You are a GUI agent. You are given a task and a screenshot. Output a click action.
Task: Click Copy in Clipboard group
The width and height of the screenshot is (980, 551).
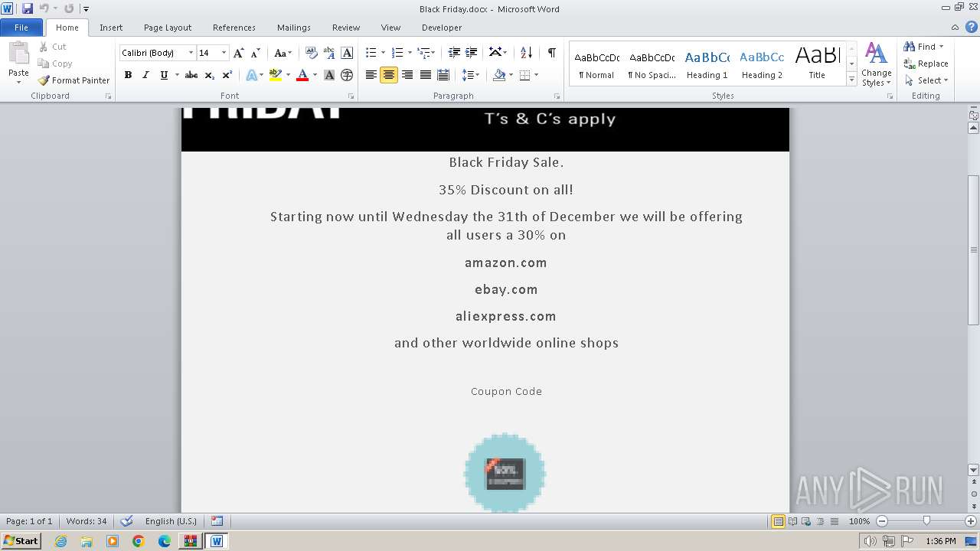tap(55, 64)
